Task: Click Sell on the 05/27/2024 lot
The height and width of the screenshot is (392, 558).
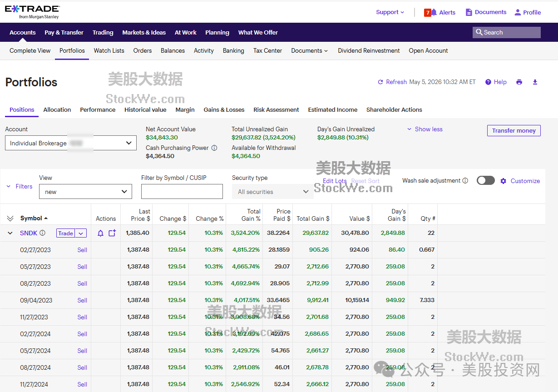Action: 82,351
